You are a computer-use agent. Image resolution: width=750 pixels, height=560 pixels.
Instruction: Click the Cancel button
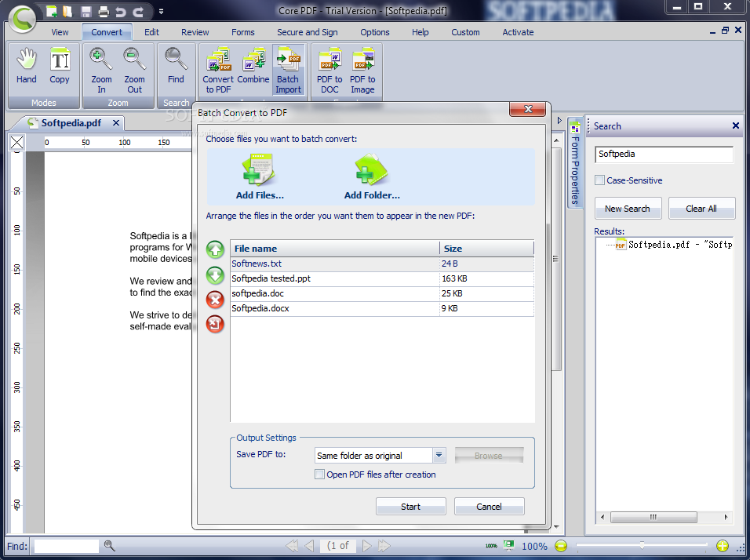(490, 507)
